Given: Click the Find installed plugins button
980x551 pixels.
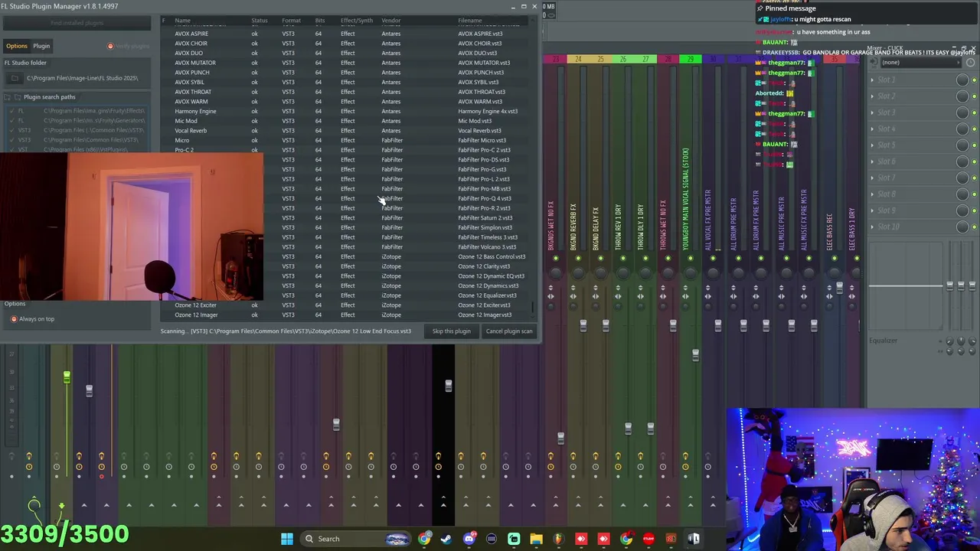Looking at the screenshot, I should point(77,23).
